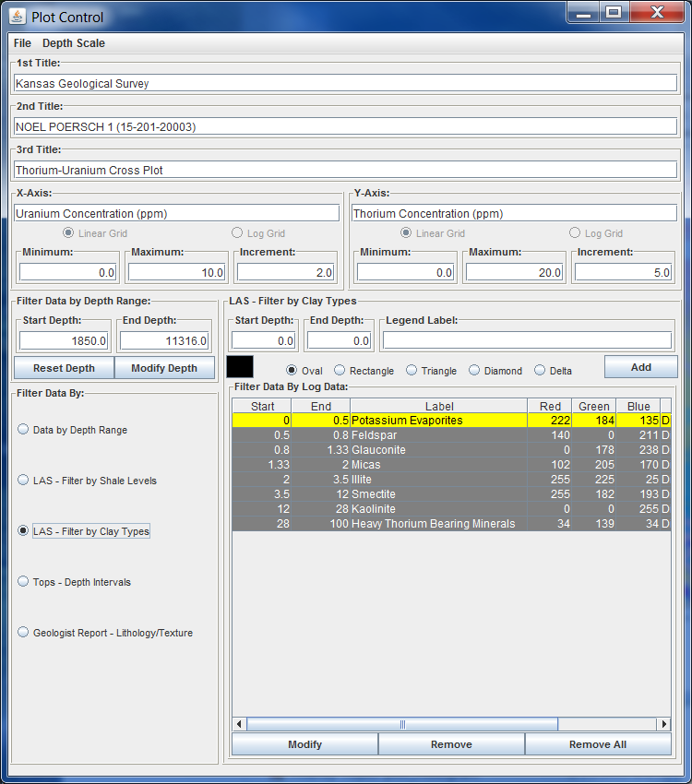Screen dimensions: 692x784
Task: Click the Blue column header
Action: pyautogui.click(x=638, y=406)
